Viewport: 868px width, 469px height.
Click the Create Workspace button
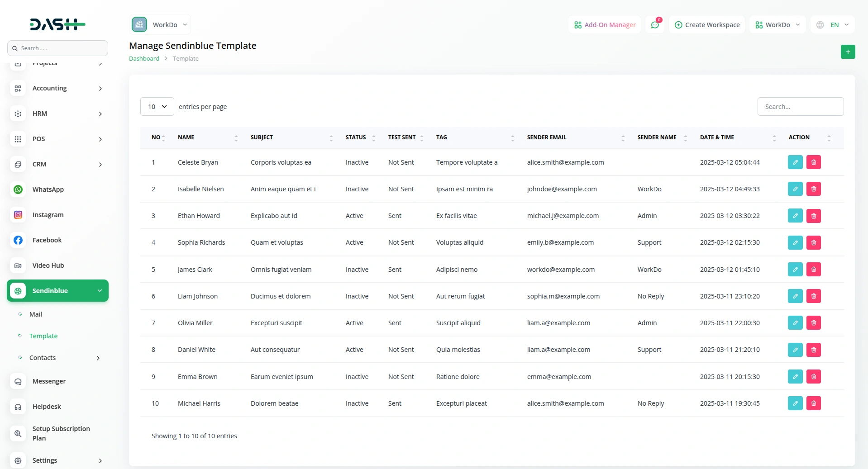tap(707, 25)
